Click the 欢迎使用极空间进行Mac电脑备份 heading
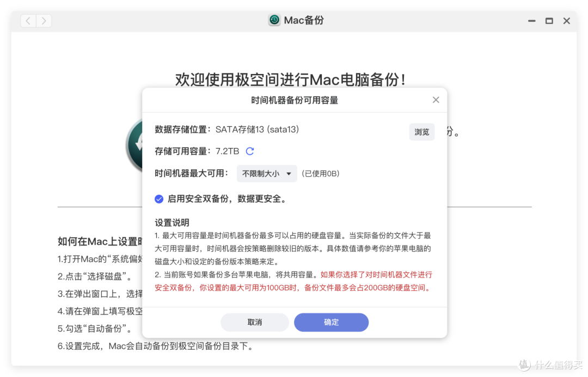This screenshot has width=588, height=377. [291, 79]
